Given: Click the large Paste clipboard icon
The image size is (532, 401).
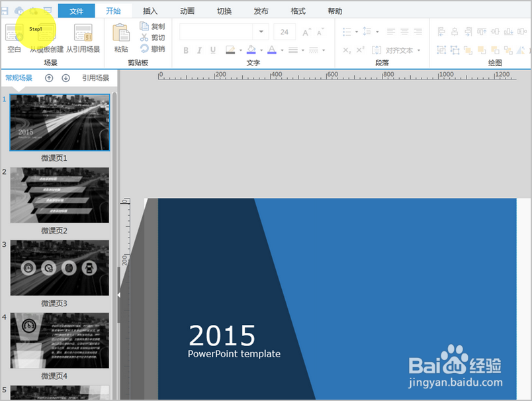Looking at the screenshot, I should [x=121, y=32].
